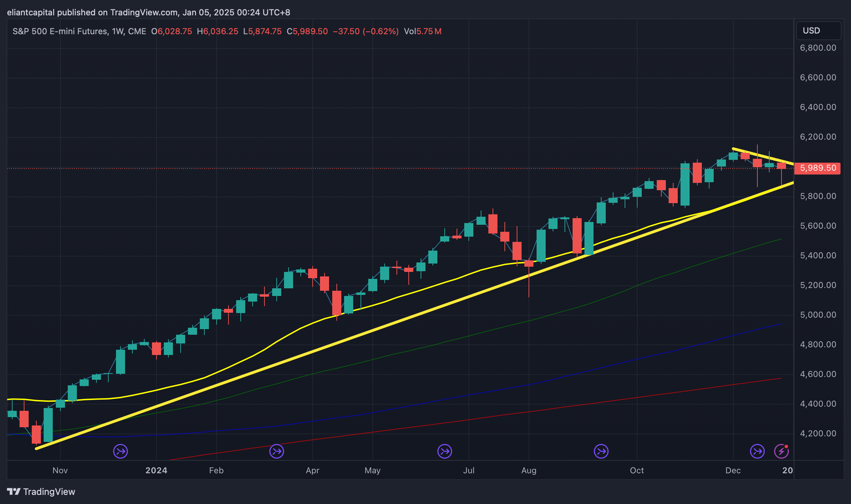This screenshot has width=851, height=504.
Task: Click the rollover icon between Aug and Oct
Action: 601,451
